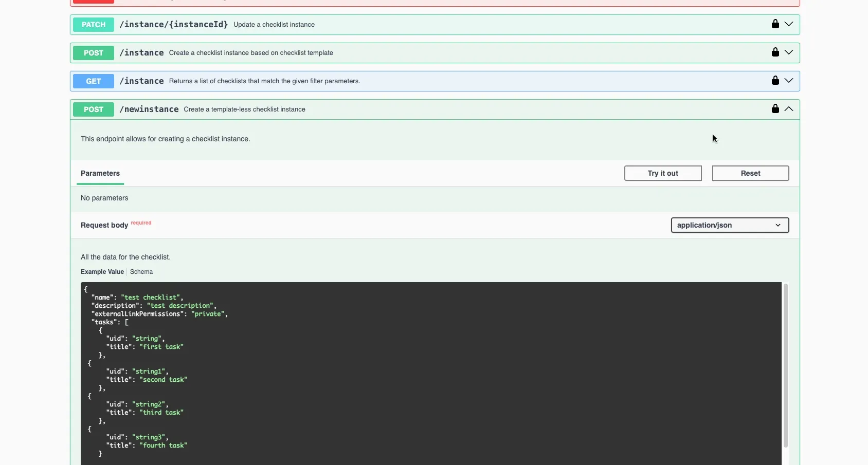The image size is (868, 465).
Task: Expand the POST /instance endpoint chevron
Action: pos(788,52)
